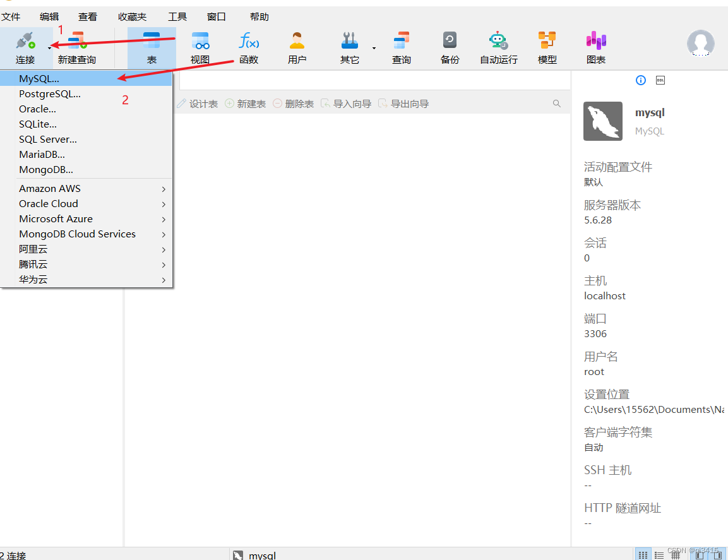Expand the 华为云 submenu
This screenshot has width=728, height=560.
[87, 280]
